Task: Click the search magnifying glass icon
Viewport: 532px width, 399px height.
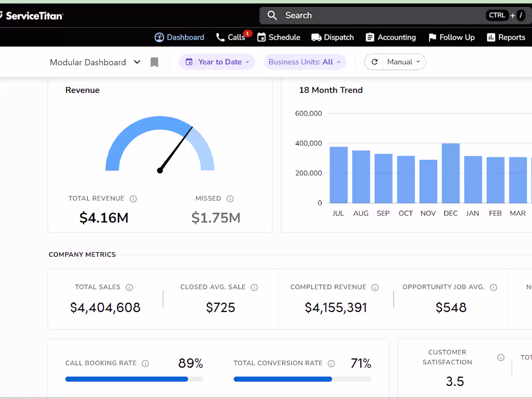Action: pos(272,15)
